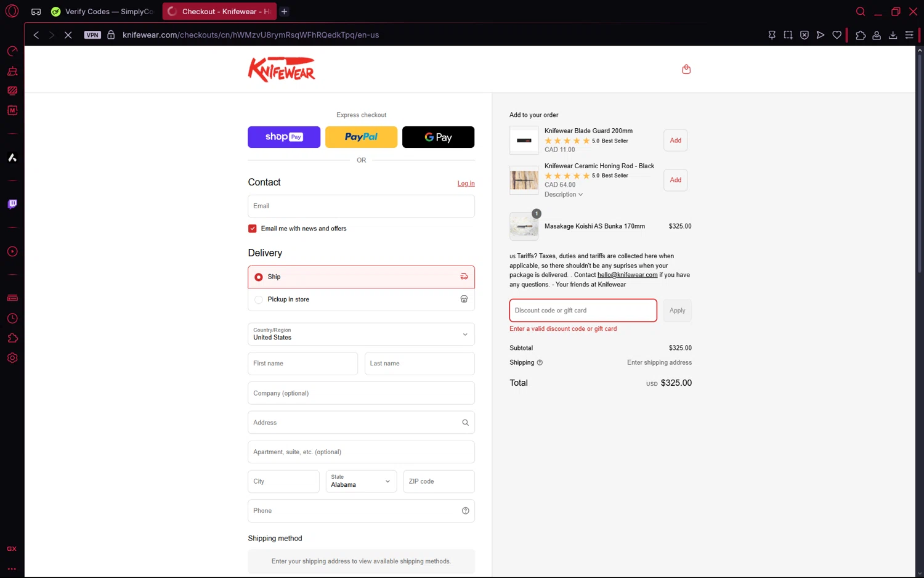The width and height of the screenshot is (924, 578).
Task: Open the shopping bag cart icon
Action: point(686,69)
